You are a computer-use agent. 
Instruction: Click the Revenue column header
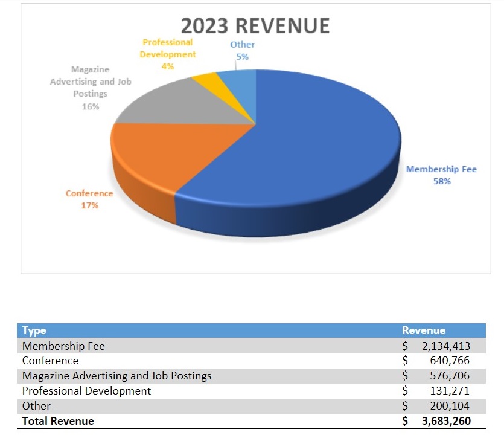pos(424,330)
